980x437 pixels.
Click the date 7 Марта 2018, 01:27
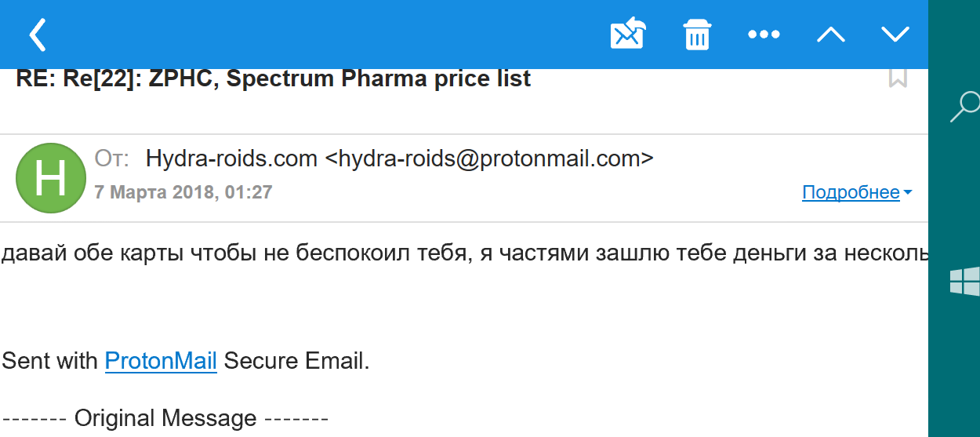click(x=183, y=192)
